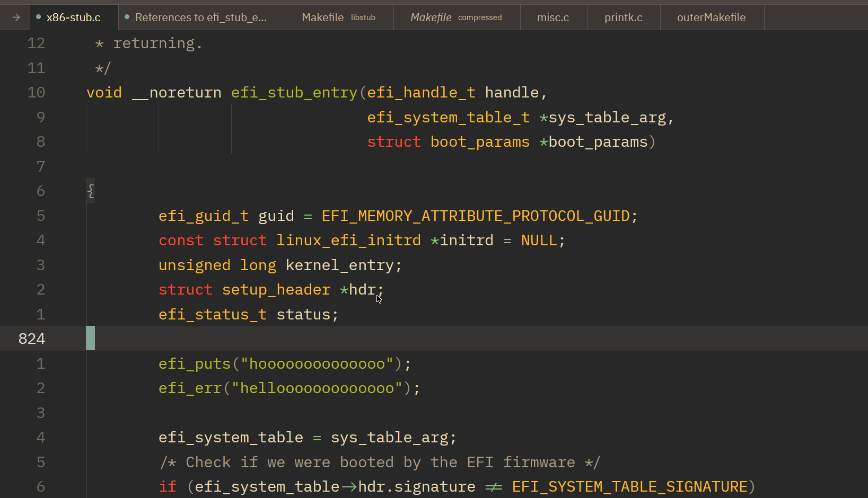868x498 pixels.
Task: Switch to the x86-stub.c tab
Action: click(x=74, y=17)
